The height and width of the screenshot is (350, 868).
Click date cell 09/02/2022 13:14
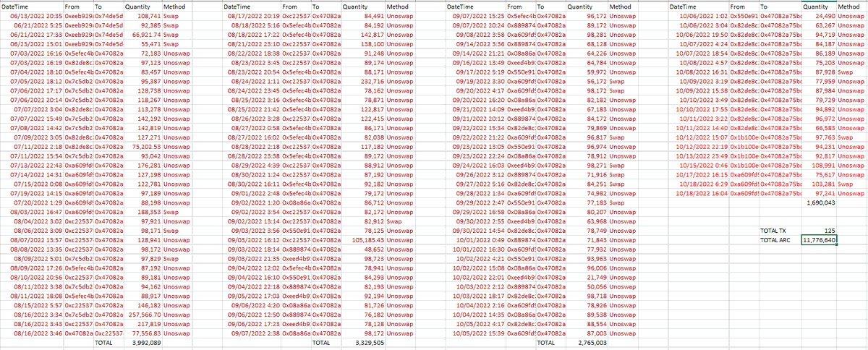pyautogui.click(x=253, y=221)
